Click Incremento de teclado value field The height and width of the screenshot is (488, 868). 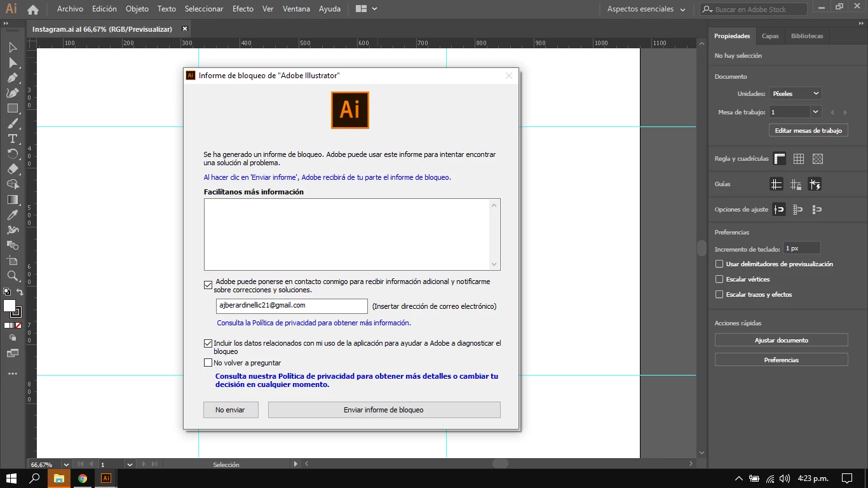point(802,248)
